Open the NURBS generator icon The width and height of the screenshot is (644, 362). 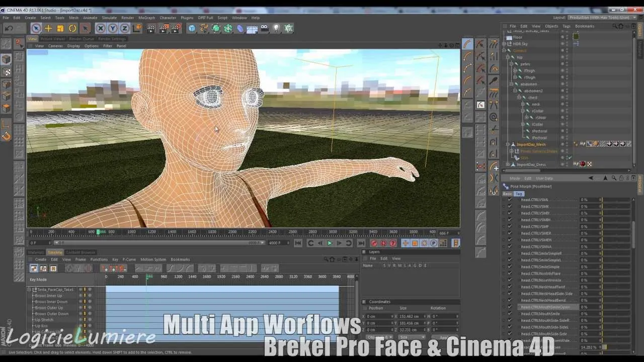216,29
